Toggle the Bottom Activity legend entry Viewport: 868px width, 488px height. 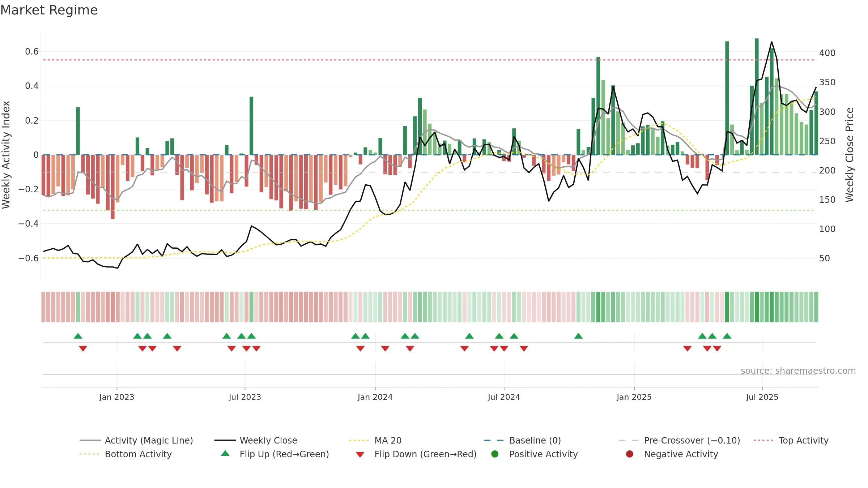tap(125, 454)
